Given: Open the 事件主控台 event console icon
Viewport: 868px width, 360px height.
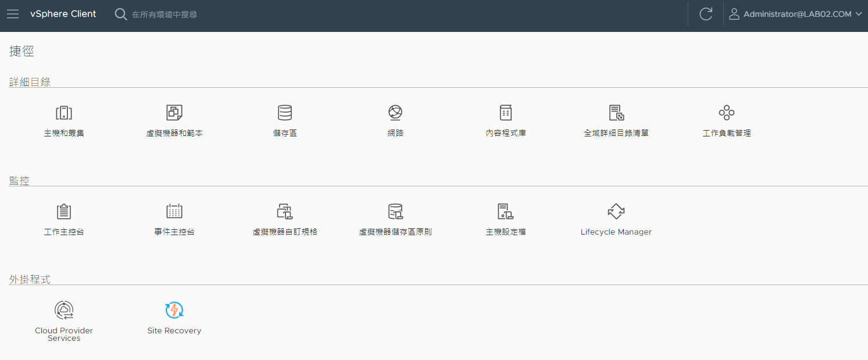Looking at the screenshot, I should (174, 211).
